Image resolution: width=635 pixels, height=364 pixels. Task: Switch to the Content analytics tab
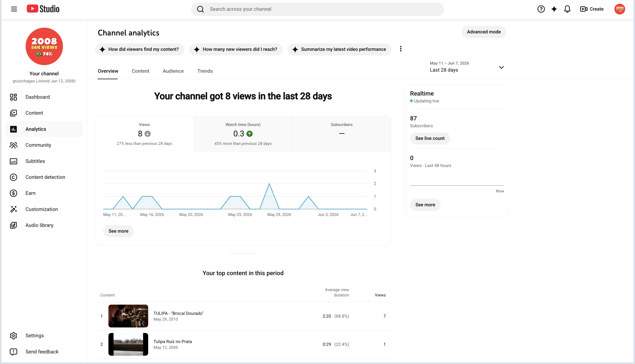point(140,71)
